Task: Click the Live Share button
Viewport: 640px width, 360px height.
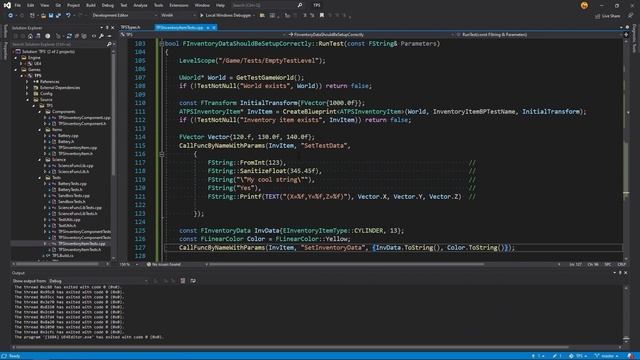Action: pos(607,16)
